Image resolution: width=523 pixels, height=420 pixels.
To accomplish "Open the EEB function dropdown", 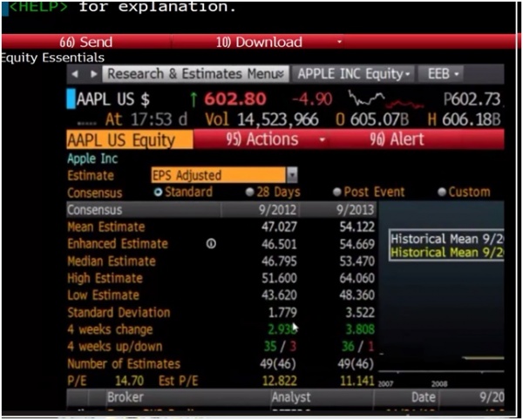I will [441, 74].
